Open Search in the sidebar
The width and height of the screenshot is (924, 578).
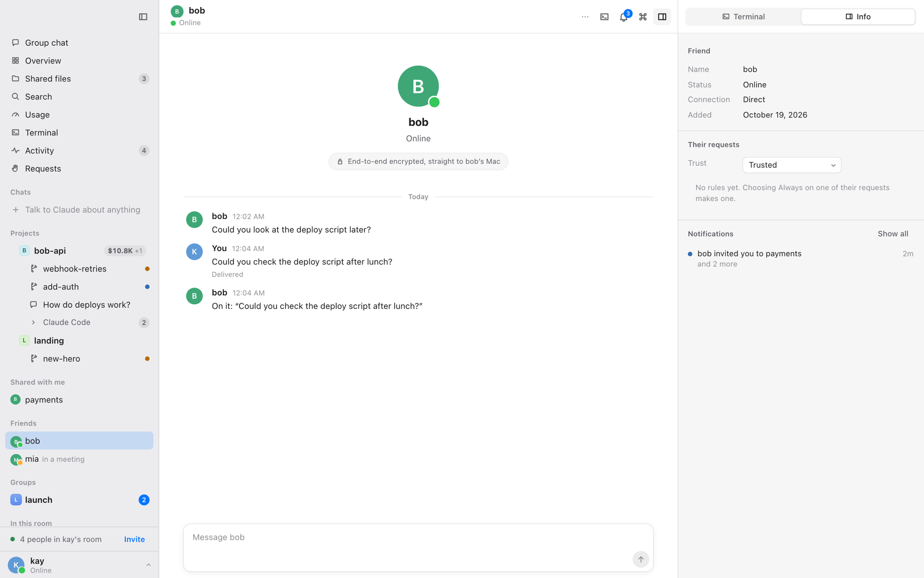(79, 97)
